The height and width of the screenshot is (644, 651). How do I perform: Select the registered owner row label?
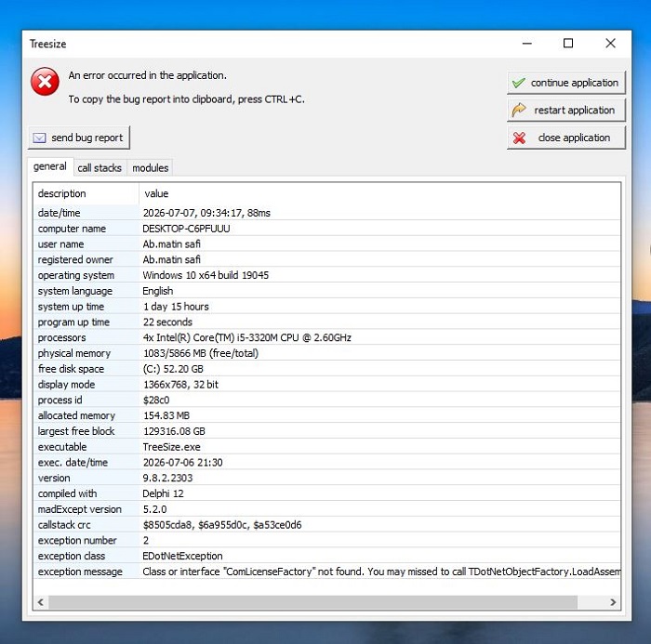click(x=75, y=260)
